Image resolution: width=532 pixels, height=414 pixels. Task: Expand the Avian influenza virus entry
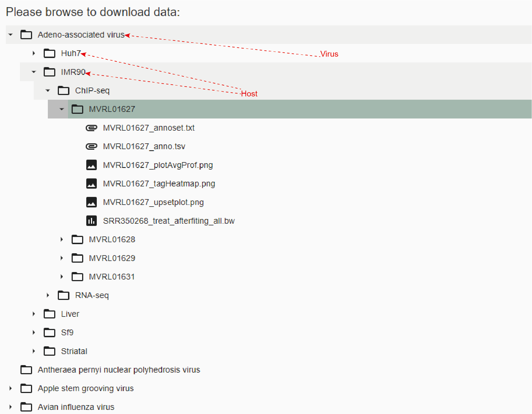coord(10,407)
